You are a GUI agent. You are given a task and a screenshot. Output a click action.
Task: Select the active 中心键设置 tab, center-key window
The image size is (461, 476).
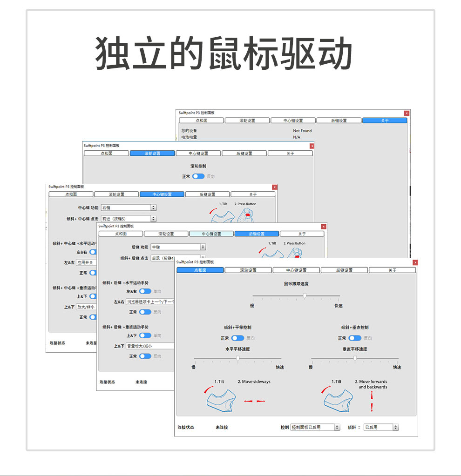[162, 194]
